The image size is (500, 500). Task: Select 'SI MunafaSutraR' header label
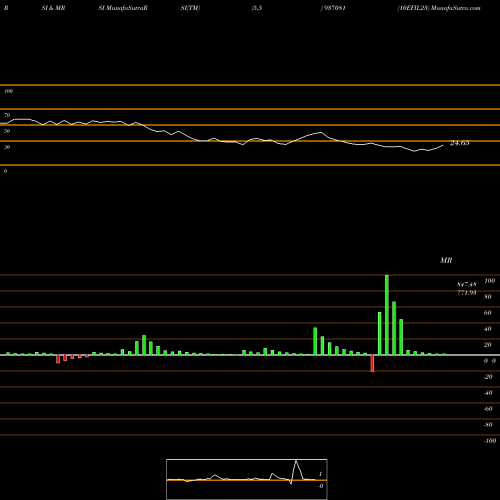tap(123, 8)
